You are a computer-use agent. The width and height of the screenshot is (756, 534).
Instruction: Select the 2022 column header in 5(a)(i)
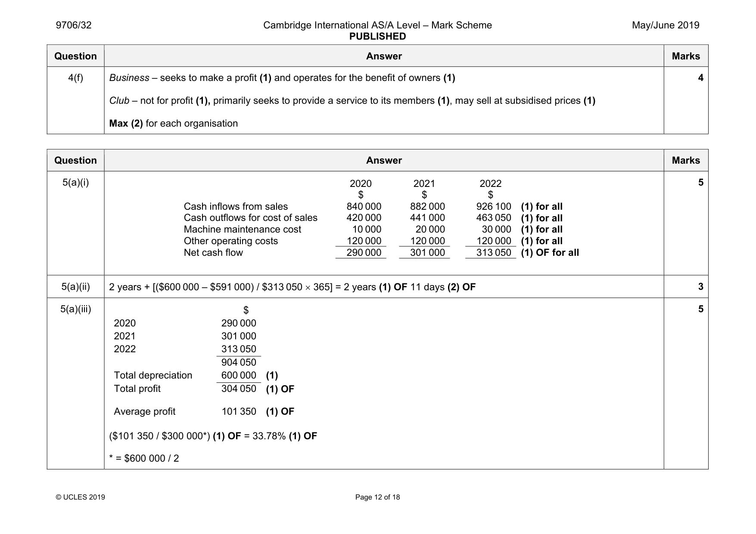(491, 183)
